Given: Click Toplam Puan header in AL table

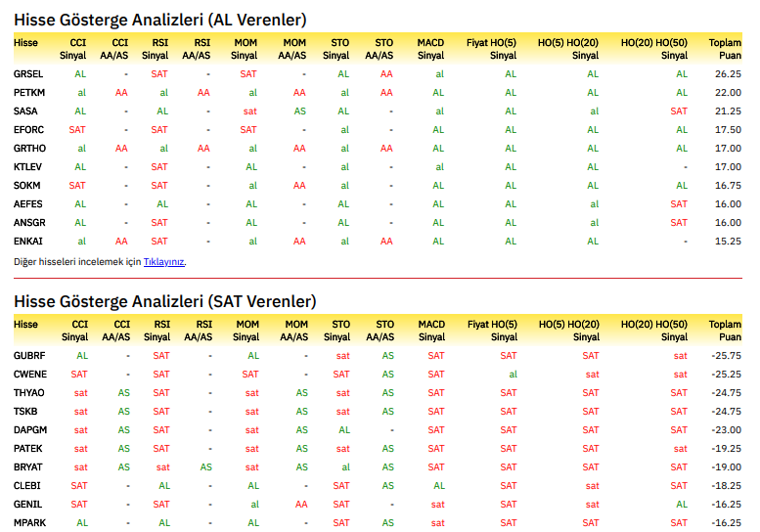Looking at the screenshot, I should (x=725, y=49).
